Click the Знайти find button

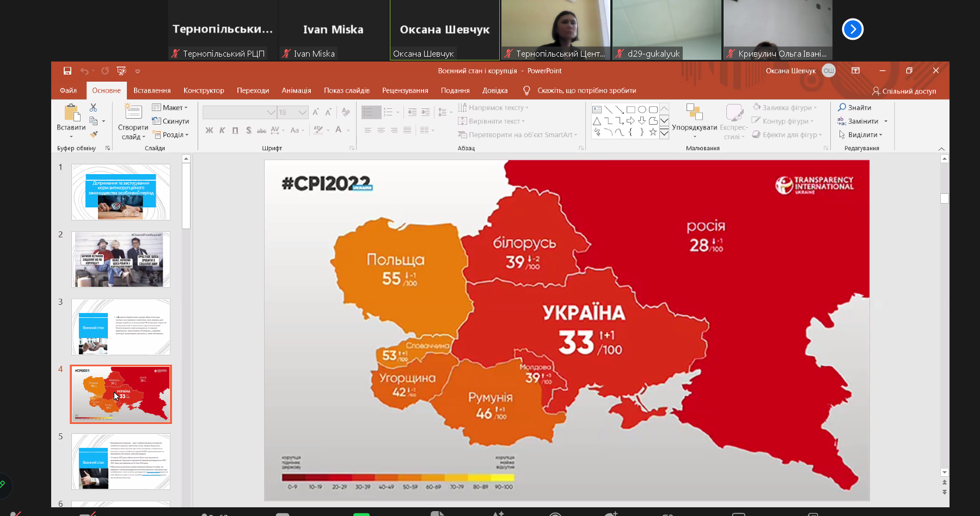(855, 108)
